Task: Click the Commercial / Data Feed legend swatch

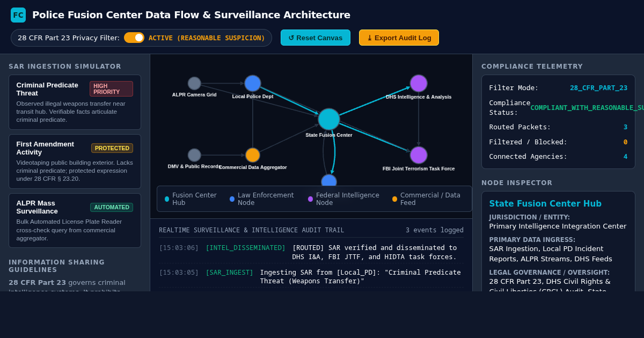Action: click(x=394, y=199)
